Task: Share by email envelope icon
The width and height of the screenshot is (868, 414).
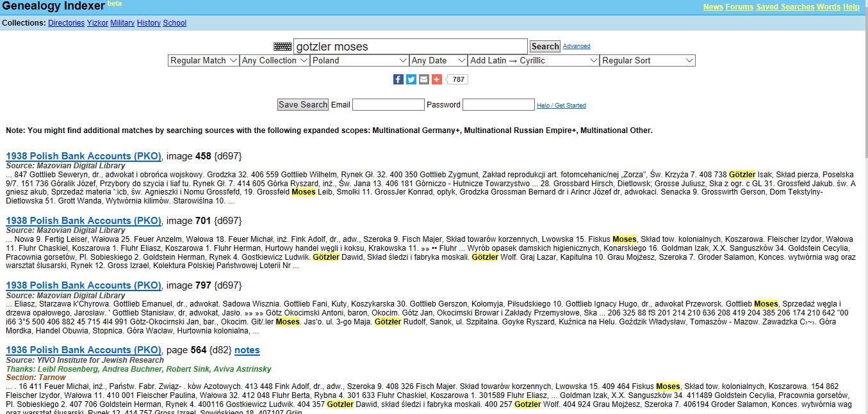Action: click(424, 79)
